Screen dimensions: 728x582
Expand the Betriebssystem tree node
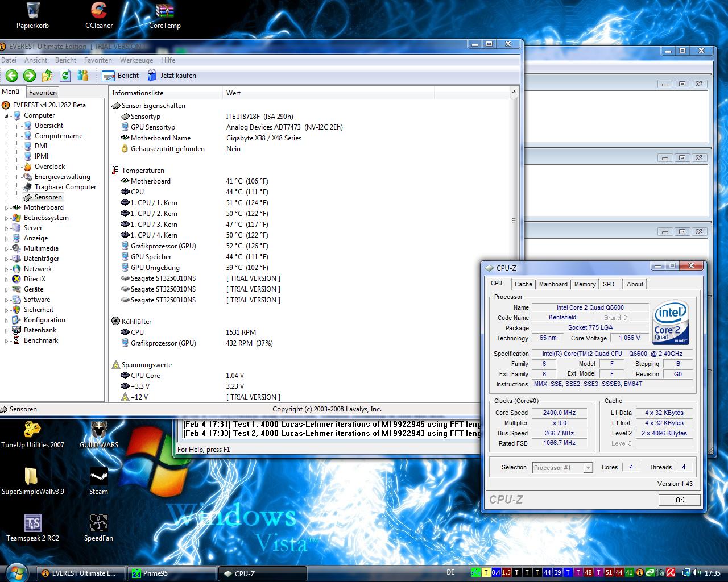7,218
